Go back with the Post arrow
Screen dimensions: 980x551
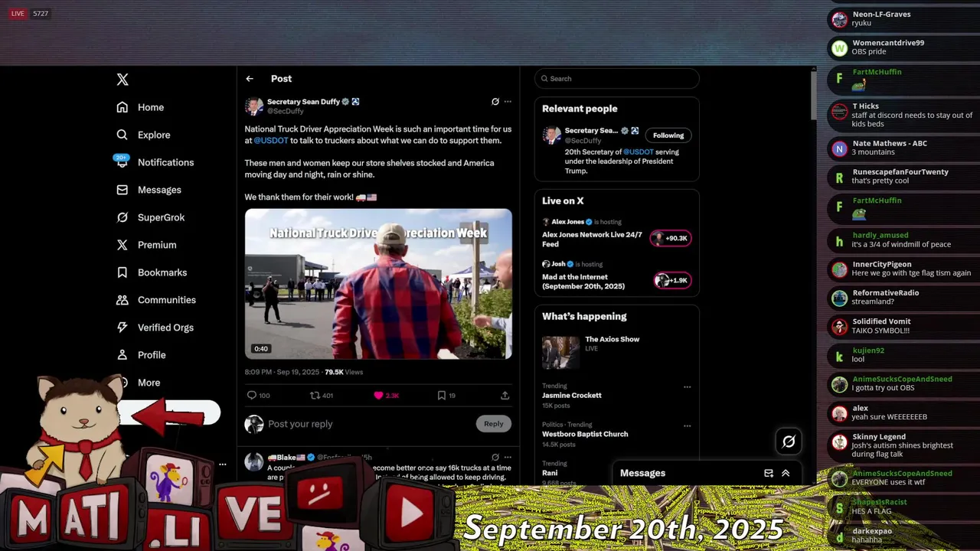250,79
